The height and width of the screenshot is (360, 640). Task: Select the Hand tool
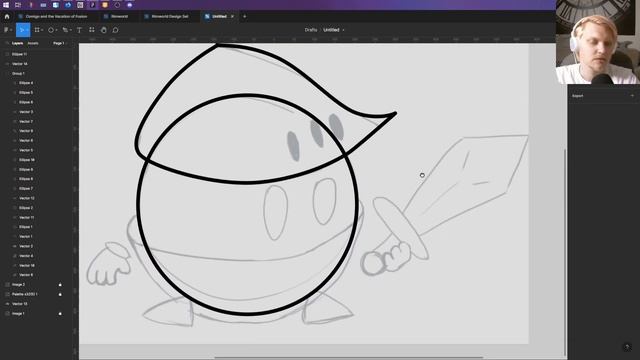click(104, 30)
